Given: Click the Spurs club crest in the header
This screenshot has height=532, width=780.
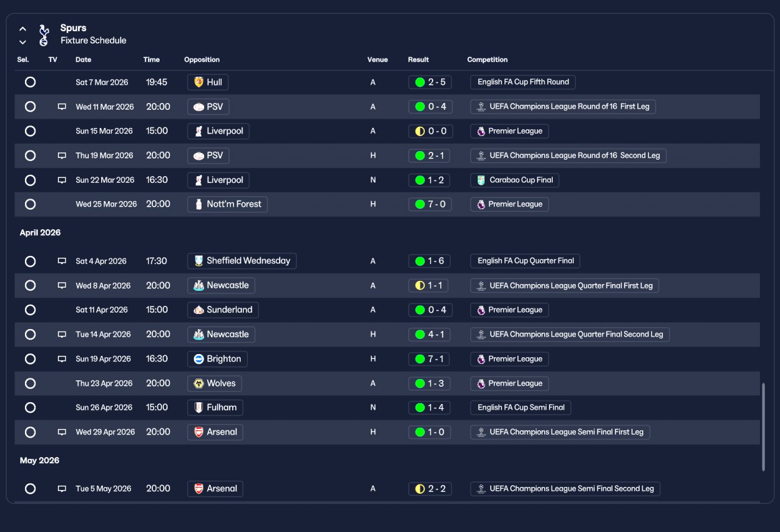Looking at the screenshot, I should [43, 35].
